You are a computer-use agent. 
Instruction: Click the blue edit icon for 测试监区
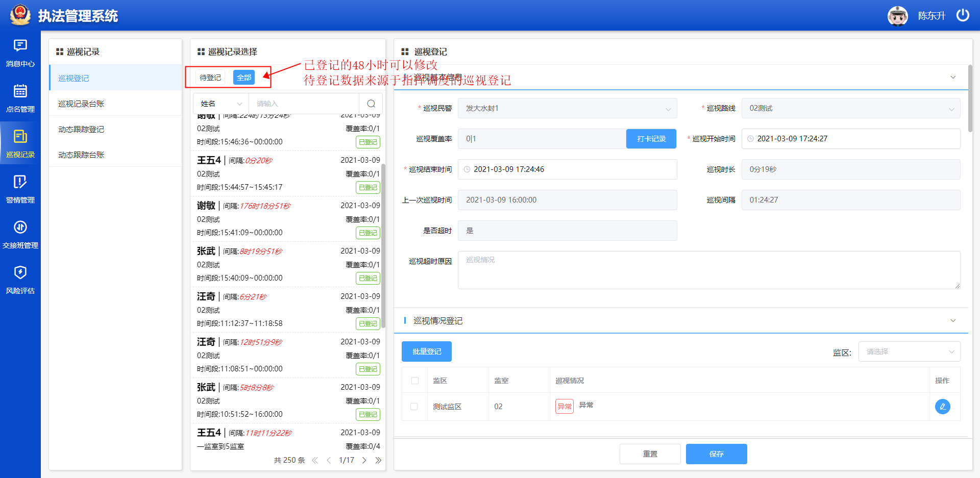click(x=942, y=407)
